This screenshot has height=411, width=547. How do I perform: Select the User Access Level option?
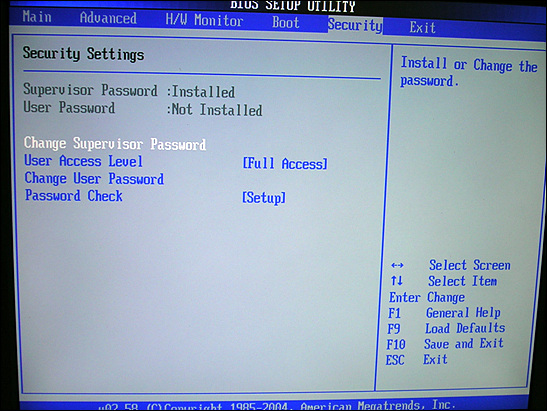[x=84, y=161]
